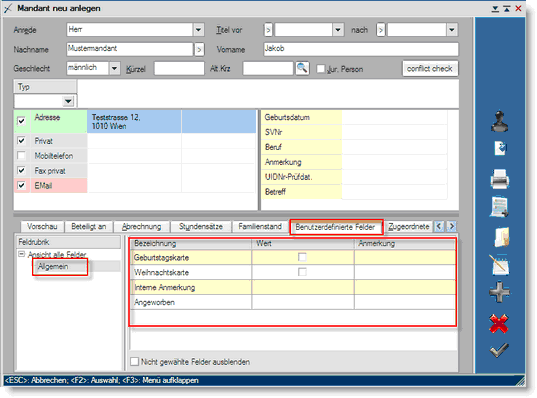Open the Titel nach dropdown arrow
Screen dimensions: 537x398
pyautogui.click(x=452, y=30)
